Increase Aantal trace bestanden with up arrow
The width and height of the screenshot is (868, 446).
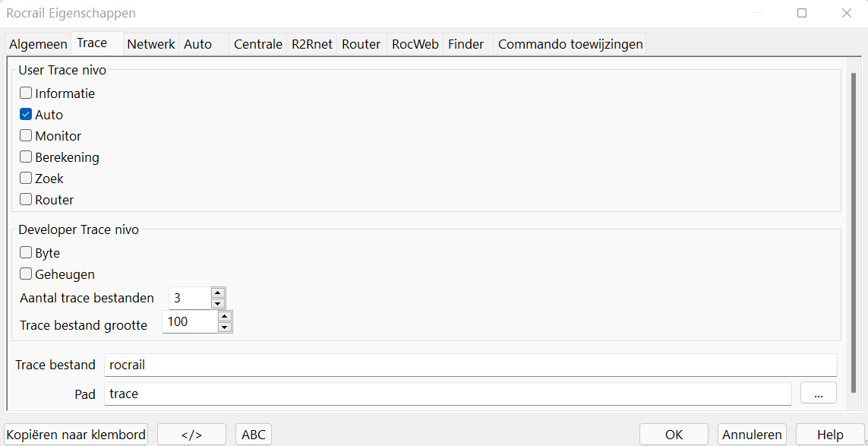(x=218, y=293)
